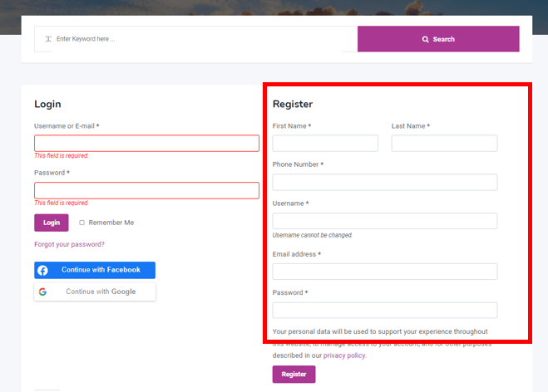
Task: Click the magnifier icon on the Search button
Action: [x=426, y=39]
